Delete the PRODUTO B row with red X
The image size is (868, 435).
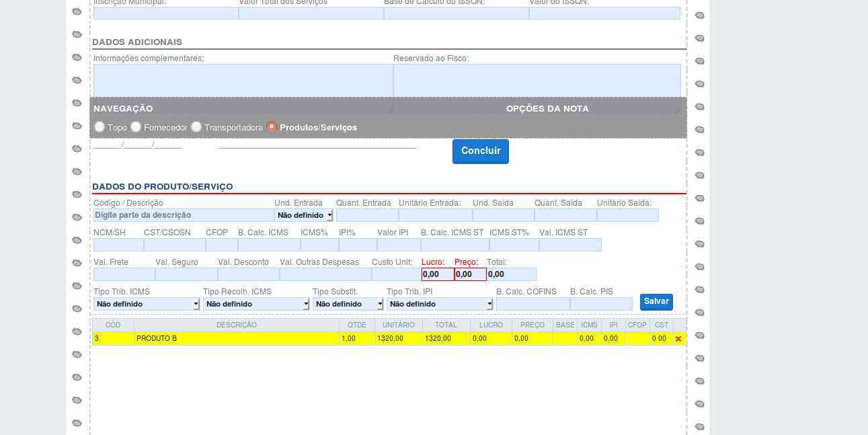[678, 339]
